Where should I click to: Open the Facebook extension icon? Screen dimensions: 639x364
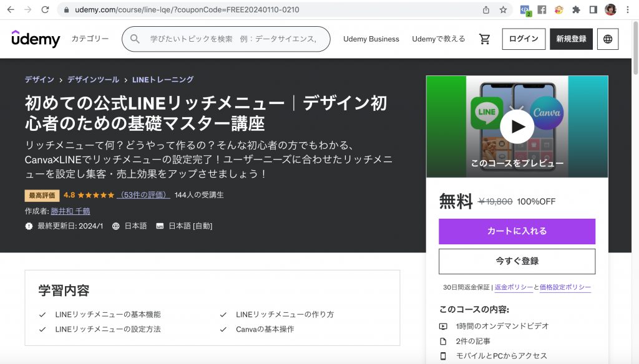coord(542,10)
